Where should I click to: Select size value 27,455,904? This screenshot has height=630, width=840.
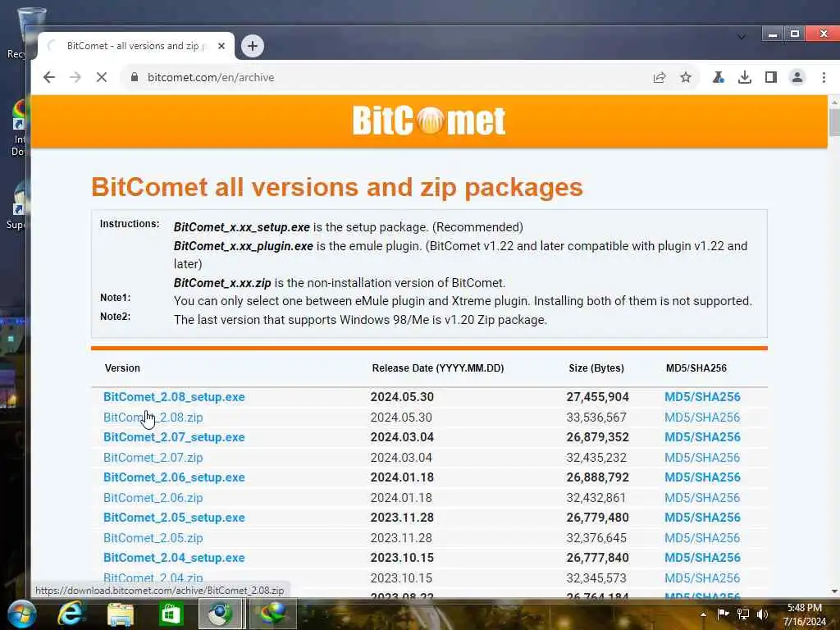coord(597,397)
